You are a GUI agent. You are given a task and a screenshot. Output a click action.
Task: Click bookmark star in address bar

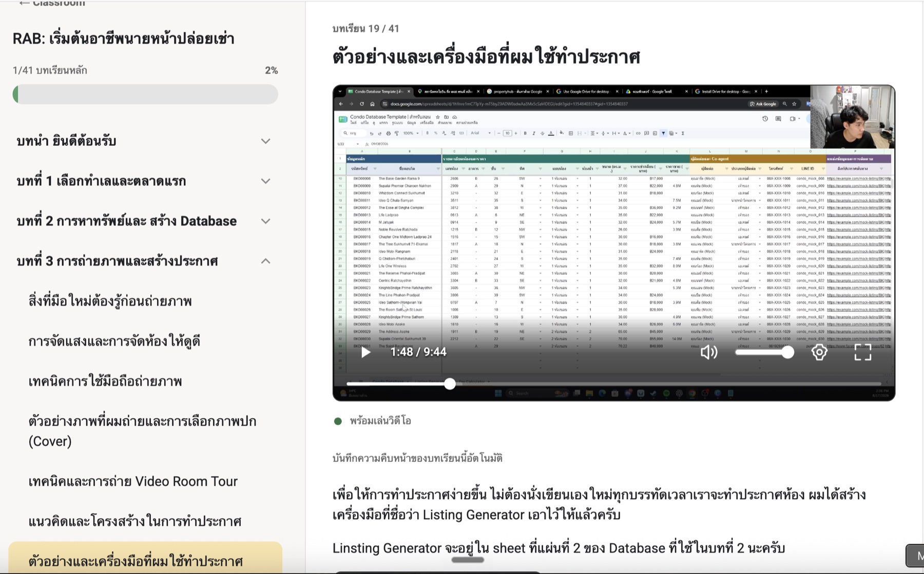794,104
